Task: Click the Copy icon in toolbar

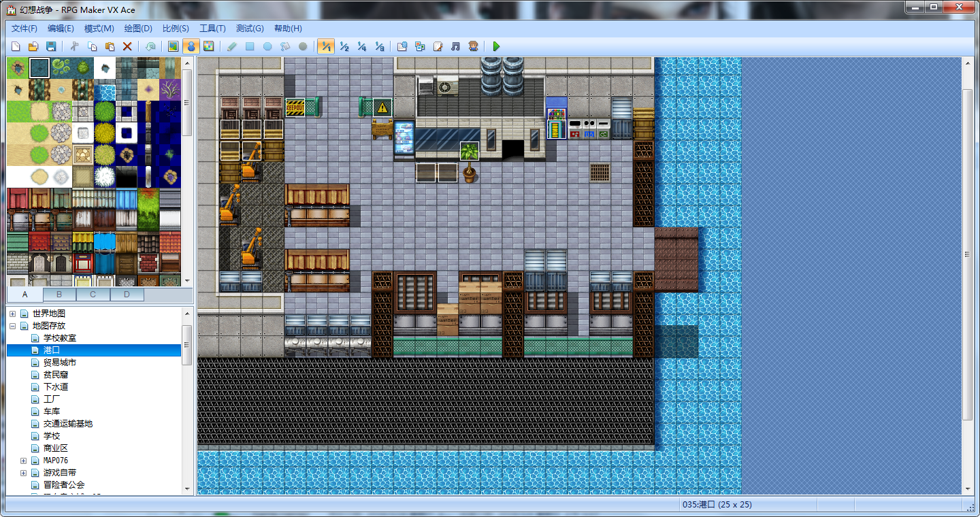Action: click(x=92, y=46)
